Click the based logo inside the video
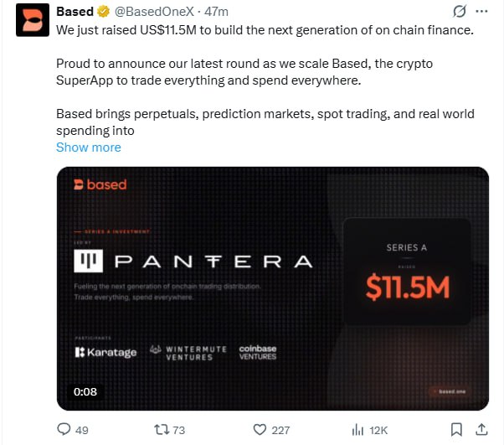 tap(100, 184)
